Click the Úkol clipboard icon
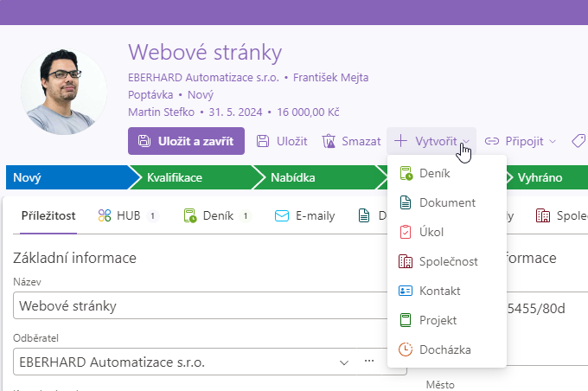588x391 pixels. 406,232
